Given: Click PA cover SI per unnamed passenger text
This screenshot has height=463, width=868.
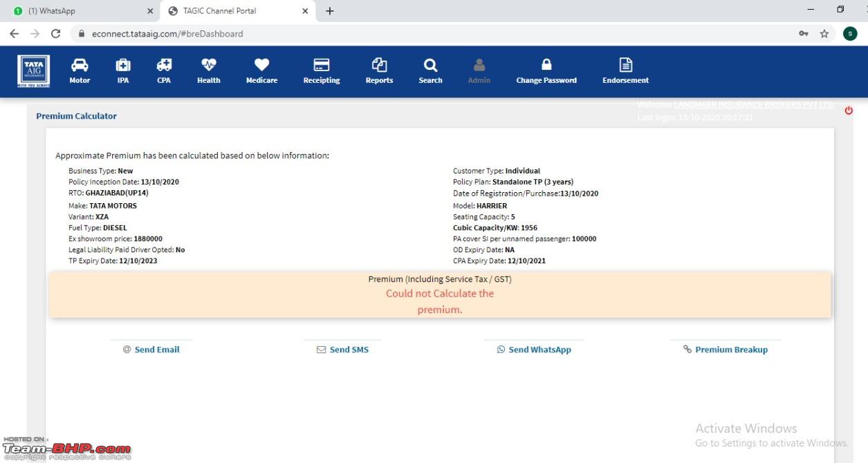Looking at the screenshot, I should tap(525, 238).
